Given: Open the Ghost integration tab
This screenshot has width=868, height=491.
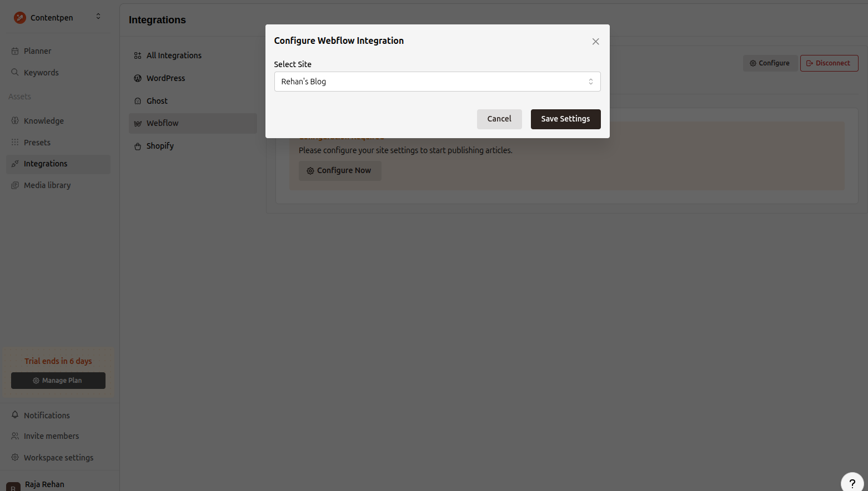Looking at the screenshot, I should pyautogui.click(x=157, y=101).
